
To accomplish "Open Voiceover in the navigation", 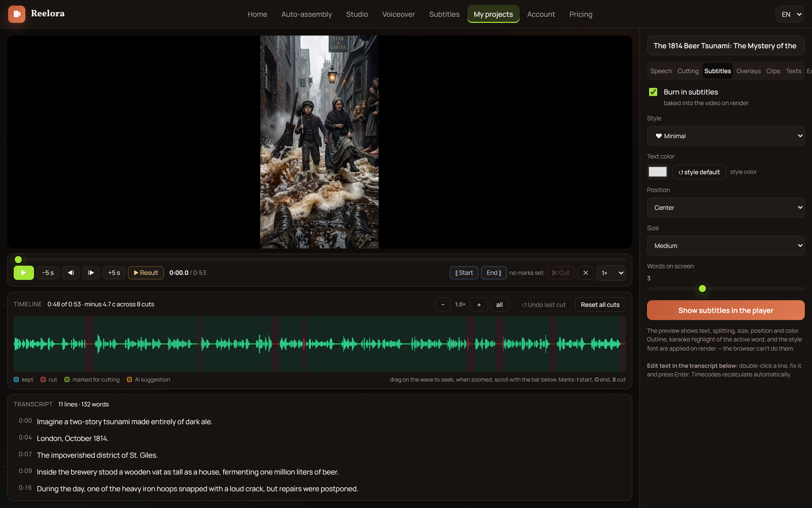I will (398, 14).
